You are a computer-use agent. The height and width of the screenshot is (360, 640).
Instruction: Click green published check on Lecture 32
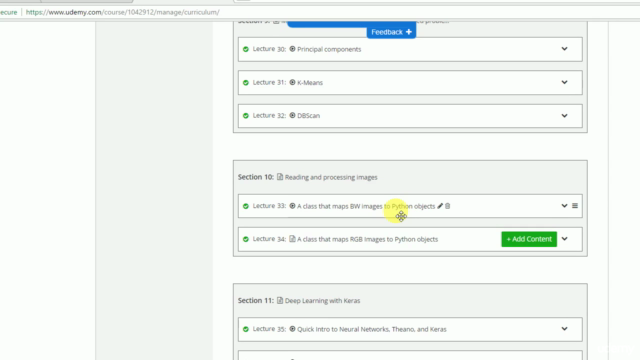pos(246,116)
